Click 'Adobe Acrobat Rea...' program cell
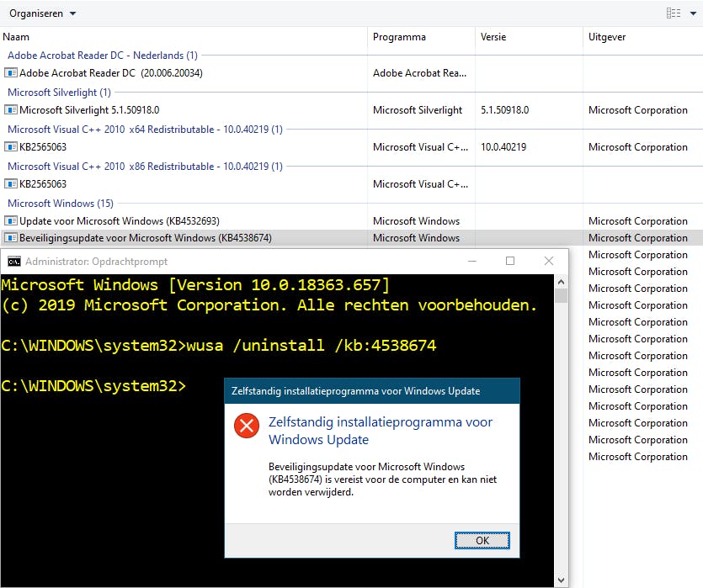This screenshot has width=703, height=588. point(419,73)
